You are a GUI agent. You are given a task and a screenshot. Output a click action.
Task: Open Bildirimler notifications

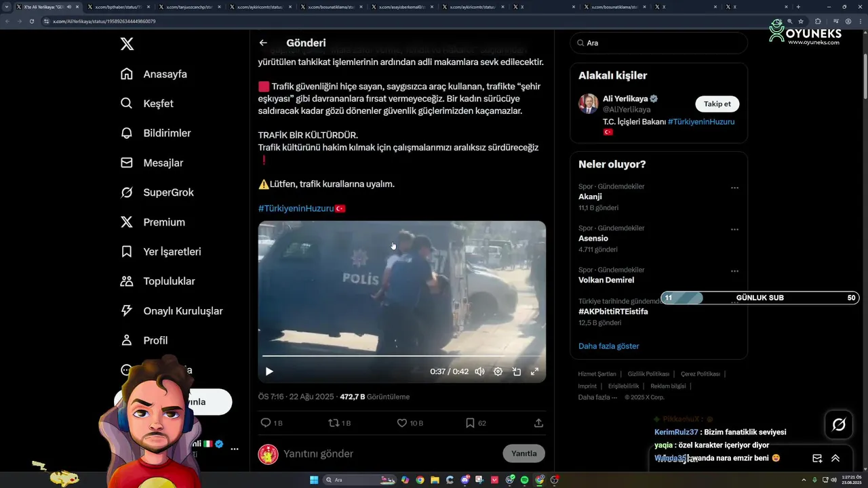(x=155, y=133)
